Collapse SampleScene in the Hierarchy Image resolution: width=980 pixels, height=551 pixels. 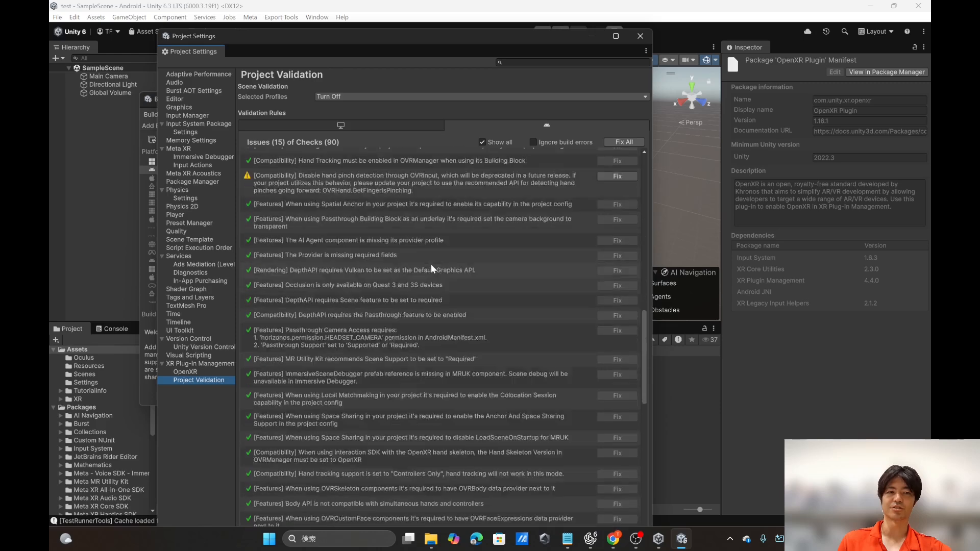click(69, 68)
